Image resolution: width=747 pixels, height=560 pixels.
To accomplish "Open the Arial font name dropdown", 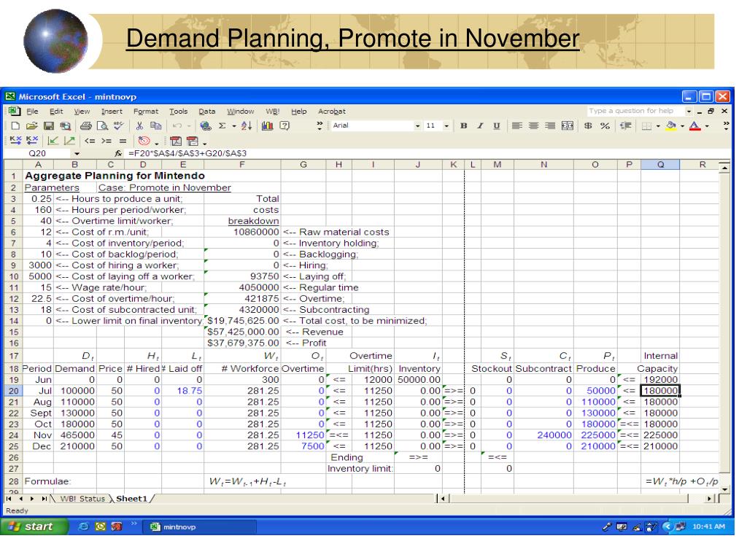I will coord(417,125).
